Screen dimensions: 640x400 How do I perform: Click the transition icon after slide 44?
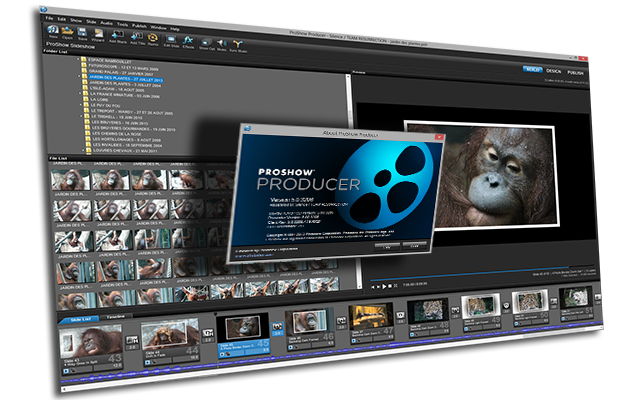(208, 335)
